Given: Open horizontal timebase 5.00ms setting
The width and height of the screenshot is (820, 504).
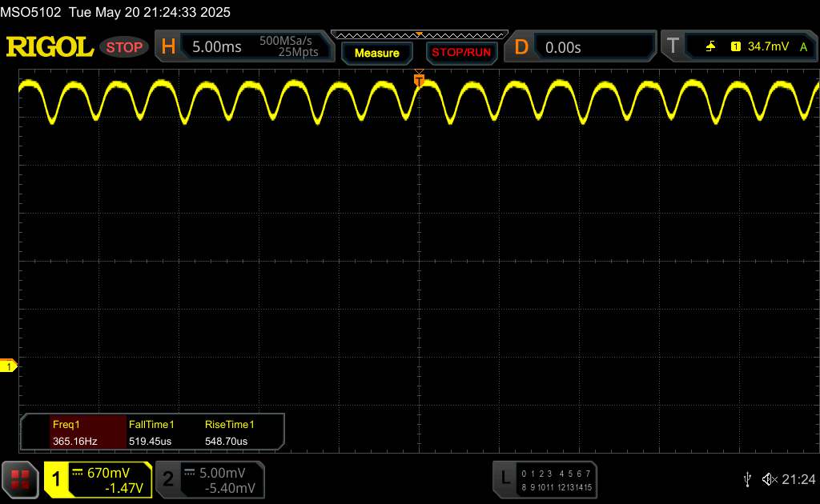Looking at the screenshot, I should click(x=216, y=47).
